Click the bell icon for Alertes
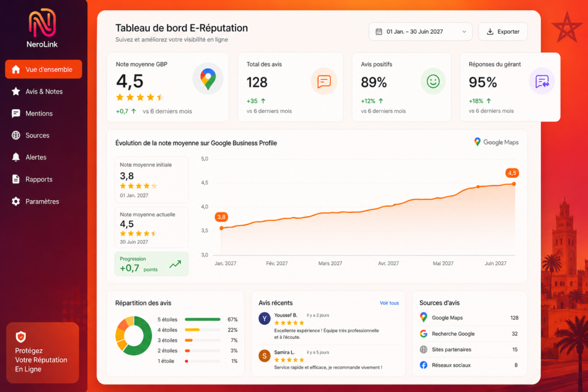This screenshot has height=392, width=588. click(x=16, y=157)
